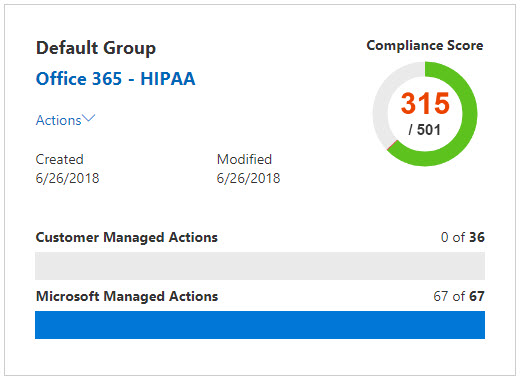Image resolution: width=520 pixels, height=381 pixels.
Task: Click the Customer Managed Actions gray progress bar
Action: 260,266
